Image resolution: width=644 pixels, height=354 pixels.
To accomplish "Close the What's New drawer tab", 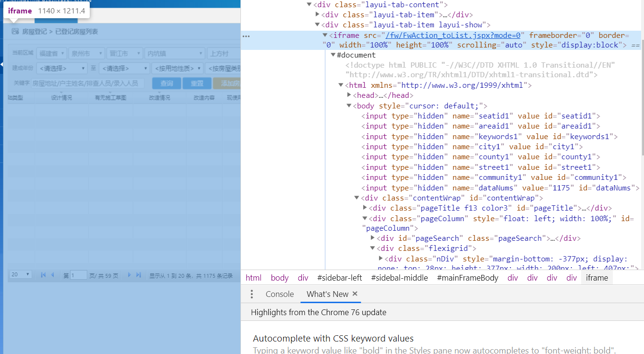I will pos(355,294).
